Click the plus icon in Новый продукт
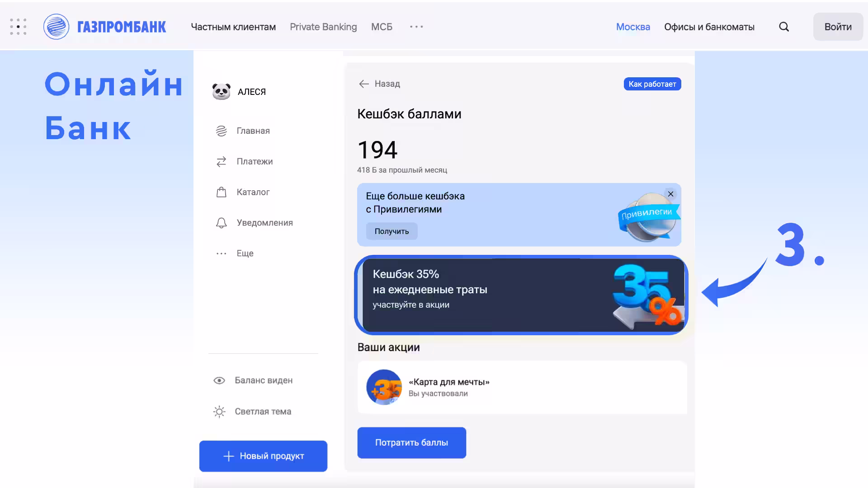Screen dimensions: 868x488 pyautogui.click(x=229, y=456)
